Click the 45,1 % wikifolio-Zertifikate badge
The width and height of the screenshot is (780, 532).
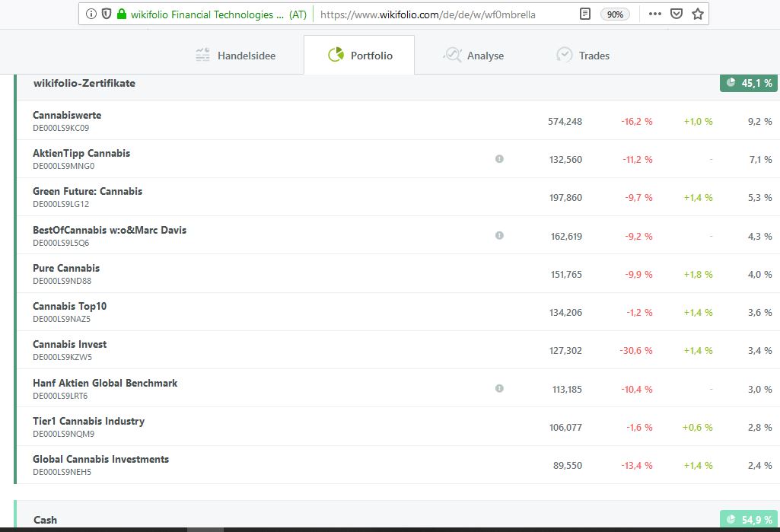[x=749, y=83]
